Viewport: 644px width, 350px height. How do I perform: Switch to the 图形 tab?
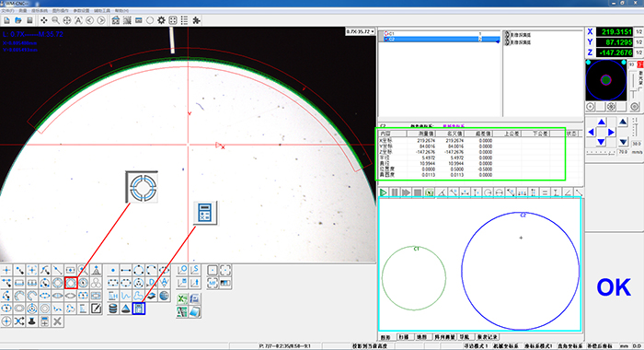(385, 337)
